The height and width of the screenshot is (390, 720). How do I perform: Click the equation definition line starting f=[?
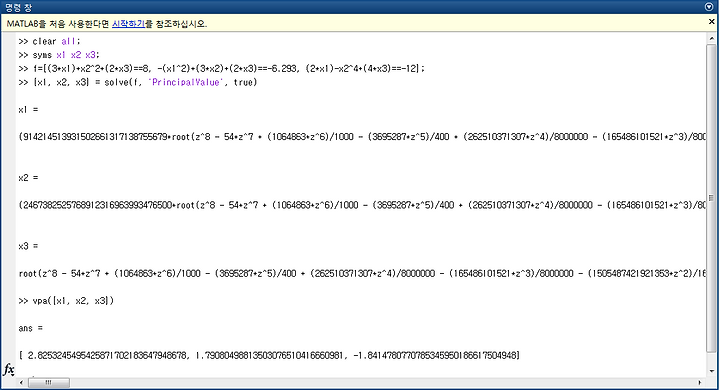pyautogui.click(x=222, y=68)
